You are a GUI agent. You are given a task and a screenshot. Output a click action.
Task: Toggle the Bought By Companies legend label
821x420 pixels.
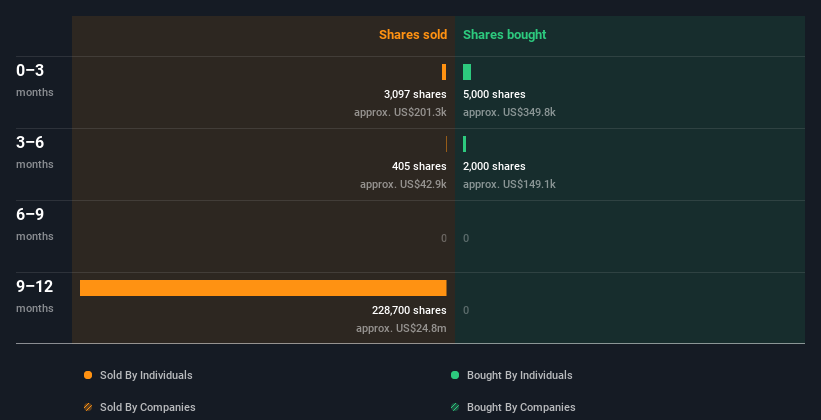(x=521, y=407)
